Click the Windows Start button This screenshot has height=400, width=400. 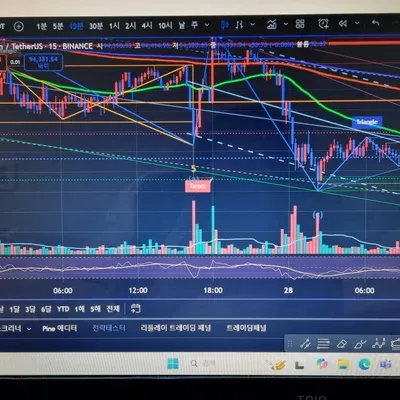click(x=173, y=363)
